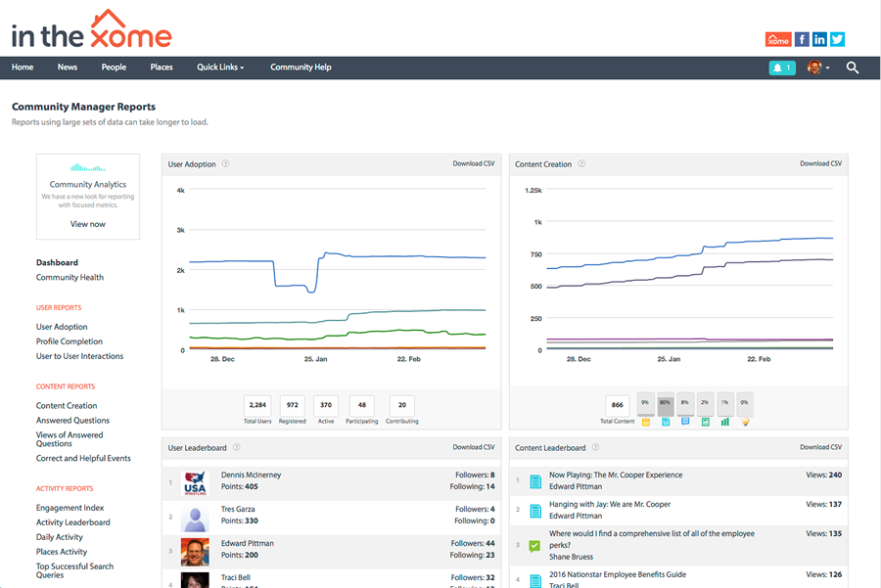Go to Home in navigation bar
Viewport: 881px width, 588px height.
[x=23, y=68]
